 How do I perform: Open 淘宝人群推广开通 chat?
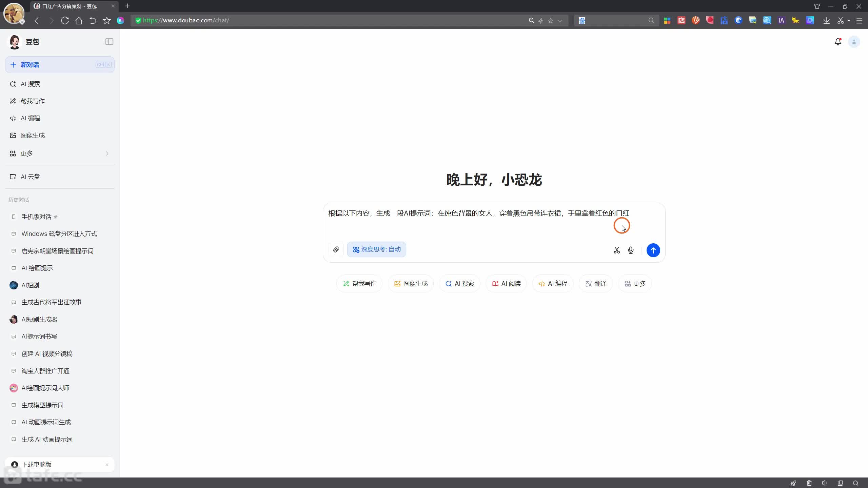pyautogui.click(x=60, y=371)
